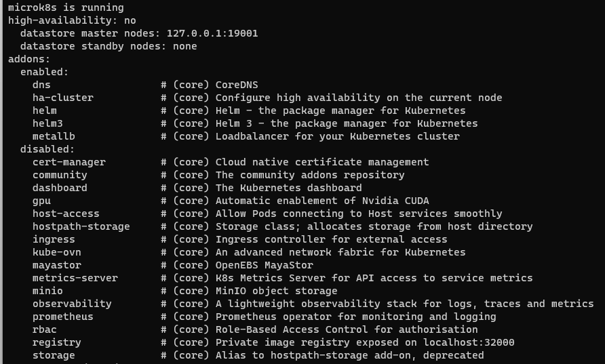
Task: Click the 'dns' addon name
Action: click(x=41, y=85)
